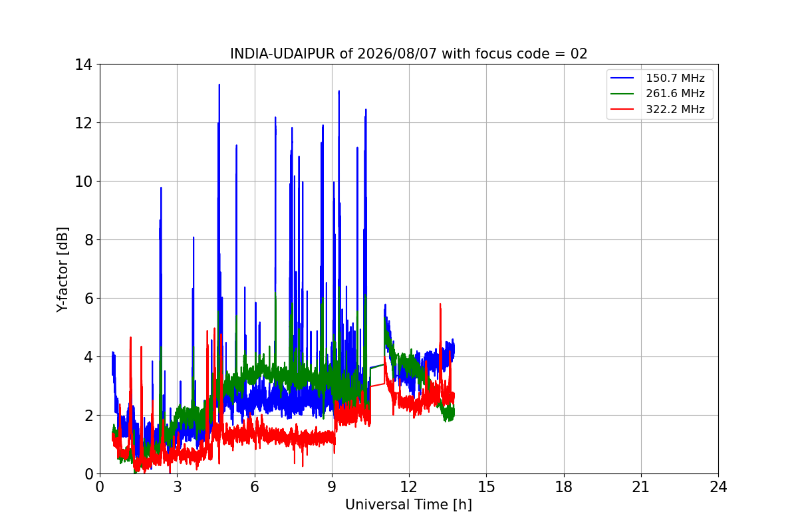
Task: Click the Y-factor [dB] axis label
Action: (x=63, y=269)
